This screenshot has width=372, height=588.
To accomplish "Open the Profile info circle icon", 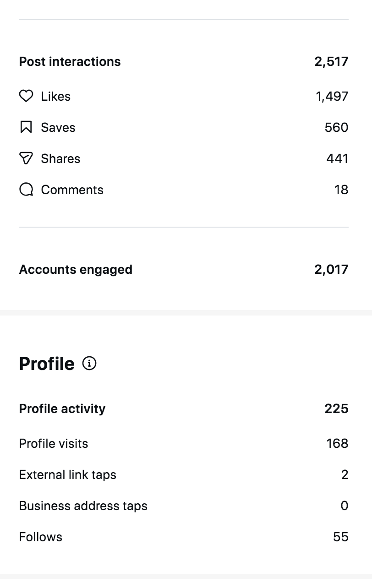I will pos(89,364).
